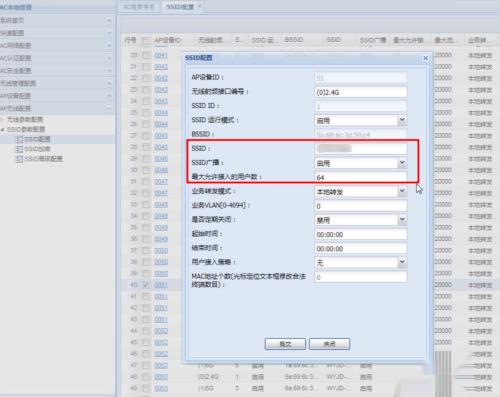
Task: Expand the 无线管理配置 section plus icon
Action: [109, 83]
